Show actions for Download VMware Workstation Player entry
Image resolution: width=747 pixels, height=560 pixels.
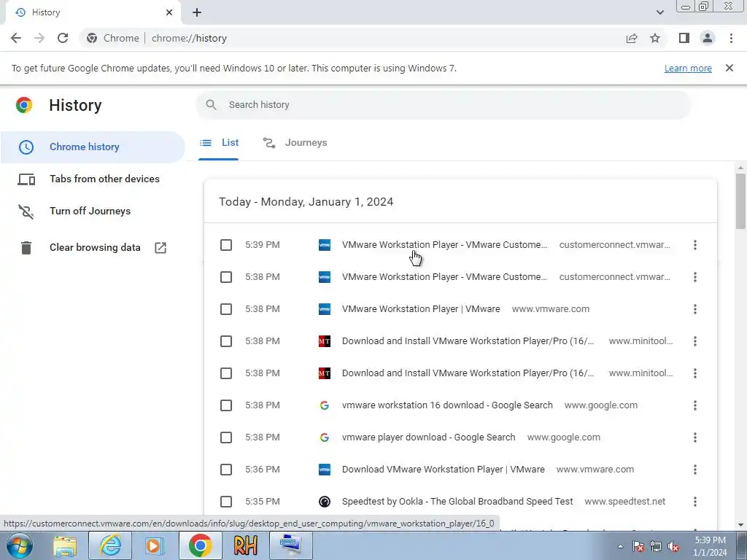[694, 470]
